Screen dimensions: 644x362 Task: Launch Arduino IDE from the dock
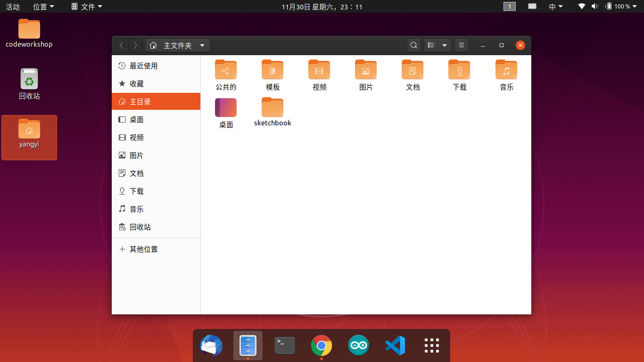[358, 346]
